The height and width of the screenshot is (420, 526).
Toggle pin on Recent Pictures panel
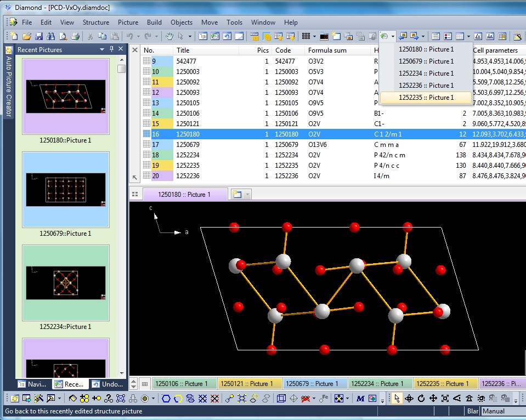pos(111,49)
